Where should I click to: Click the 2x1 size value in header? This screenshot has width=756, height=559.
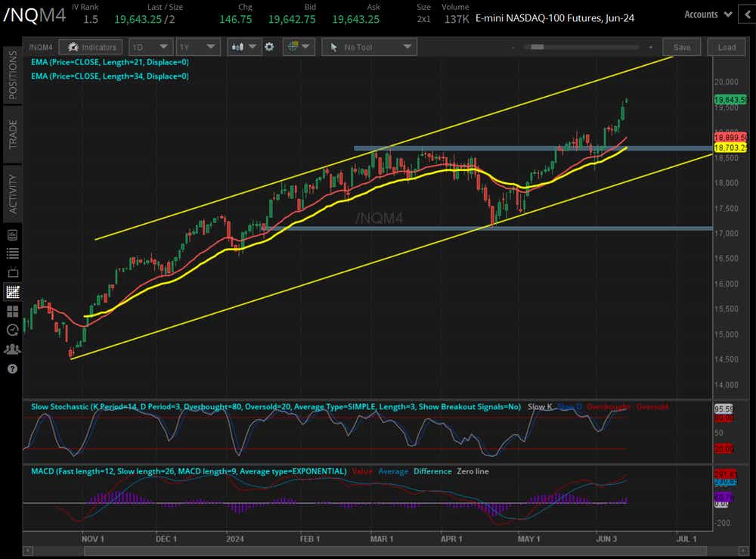click(424, 20)
